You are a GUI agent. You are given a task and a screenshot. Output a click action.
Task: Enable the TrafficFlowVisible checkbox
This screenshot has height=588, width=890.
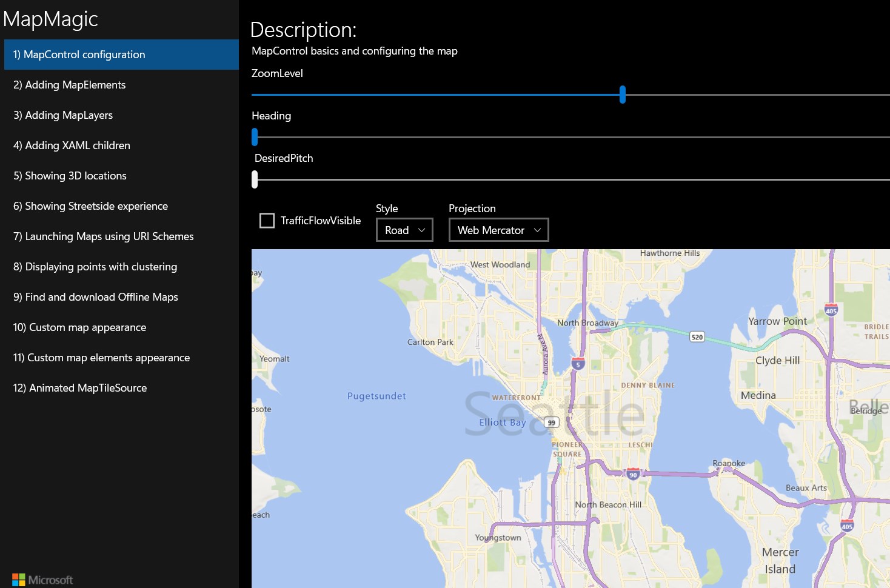coord(267,221)
